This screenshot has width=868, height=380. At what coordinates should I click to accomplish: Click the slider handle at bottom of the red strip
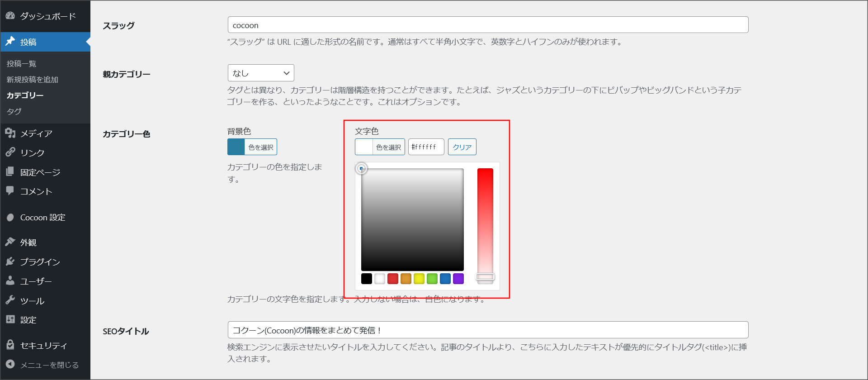click(485, 277)
